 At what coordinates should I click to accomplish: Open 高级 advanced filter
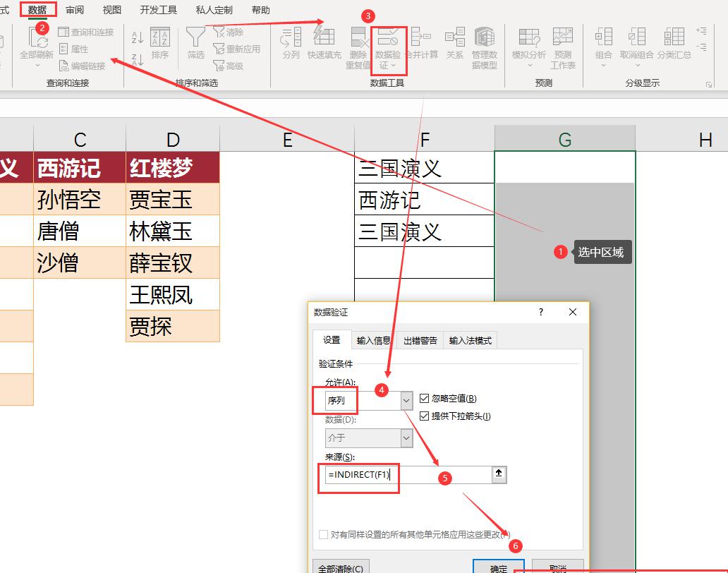click(228, 66)
